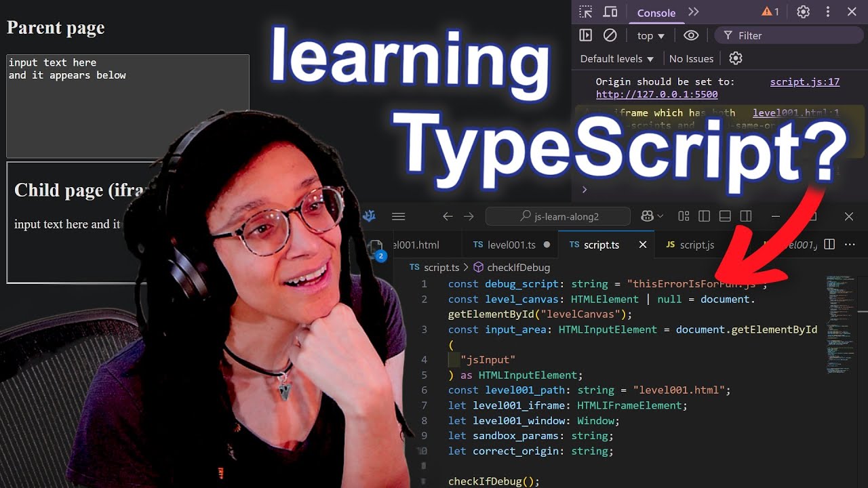Open the http://127.0.0.1:5500 link
868x488 pixels.
click(656, 94)
